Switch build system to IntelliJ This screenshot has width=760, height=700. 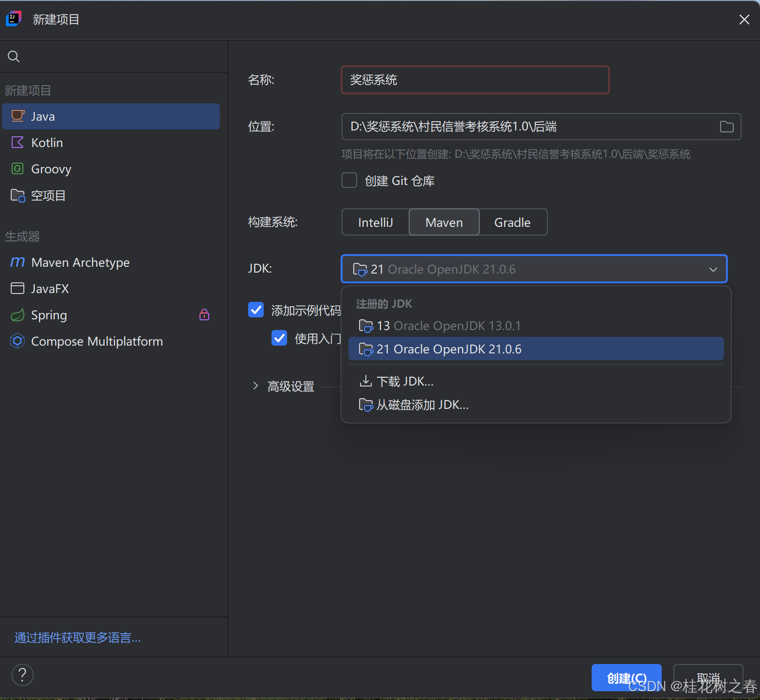(x=375, y=222)
